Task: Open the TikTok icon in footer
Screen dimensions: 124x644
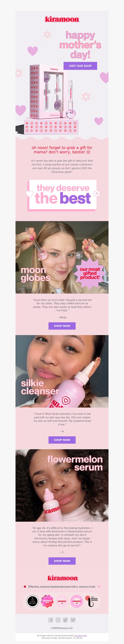Action: tap(65, 620)
